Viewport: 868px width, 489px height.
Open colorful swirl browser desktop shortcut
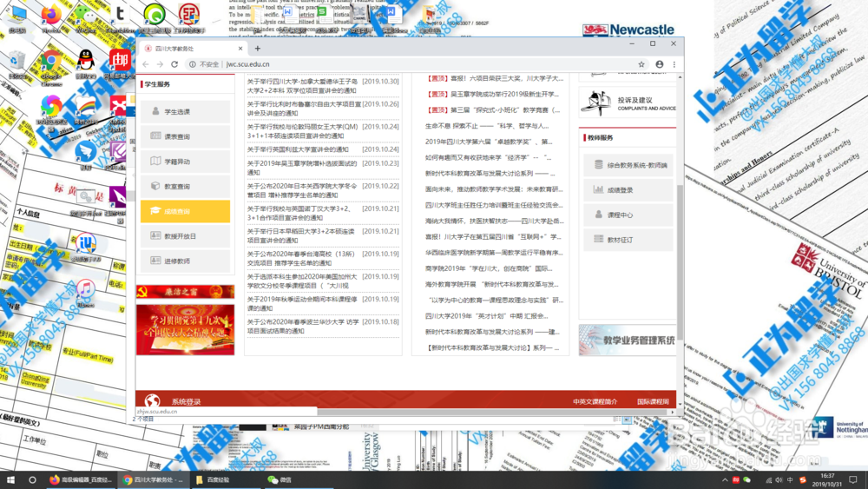pos(51,108)
